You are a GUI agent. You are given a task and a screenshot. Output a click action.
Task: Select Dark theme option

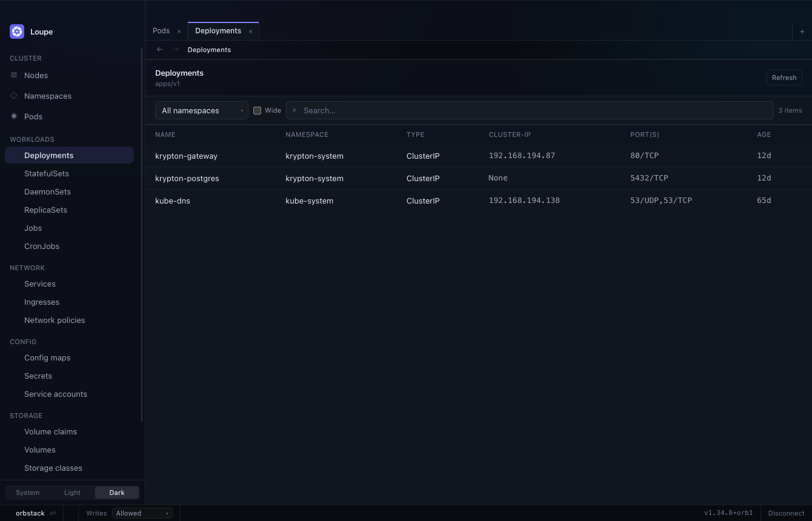pyautogui.click(x=117, y=493)
